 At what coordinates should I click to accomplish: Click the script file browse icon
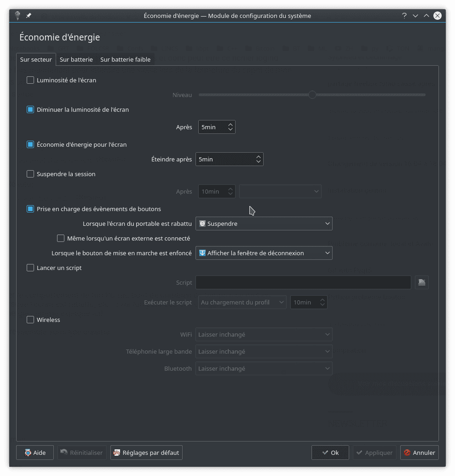pyautogui.click(x=421, y=282)
